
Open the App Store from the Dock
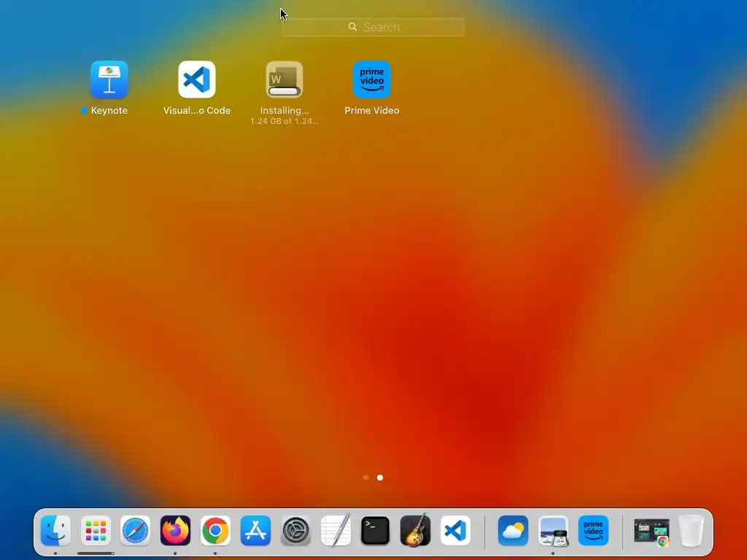[255, 531]
